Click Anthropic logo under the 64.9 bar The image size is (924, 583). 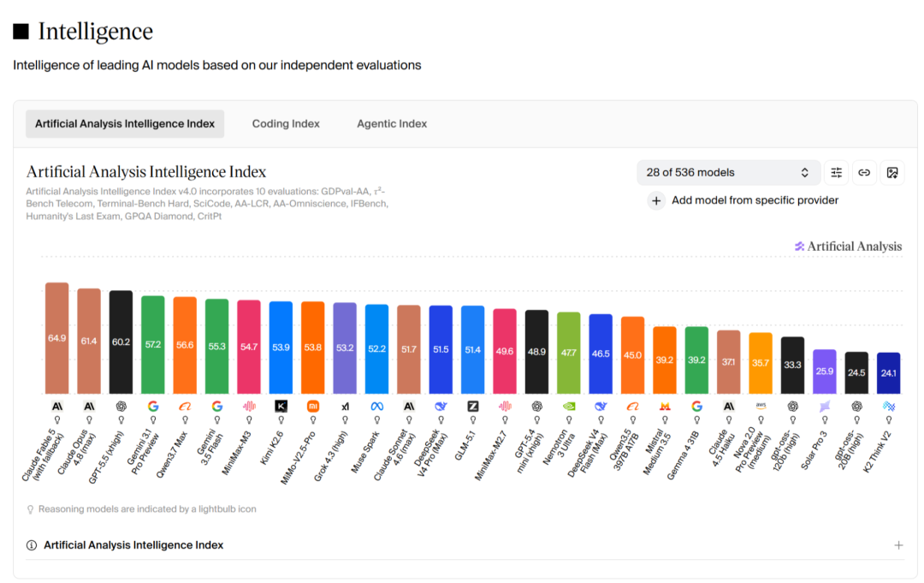(57, 406)
